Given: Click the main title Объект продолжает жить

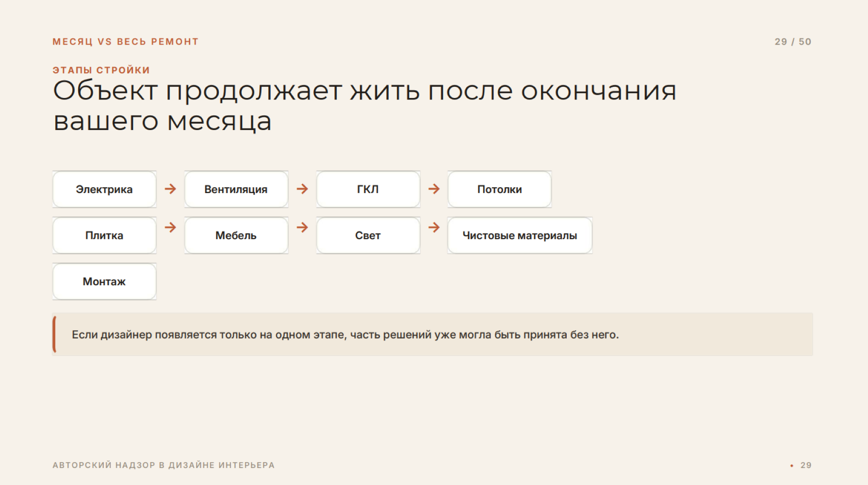Looking at the screenshot, I should [x=364, y=105].
